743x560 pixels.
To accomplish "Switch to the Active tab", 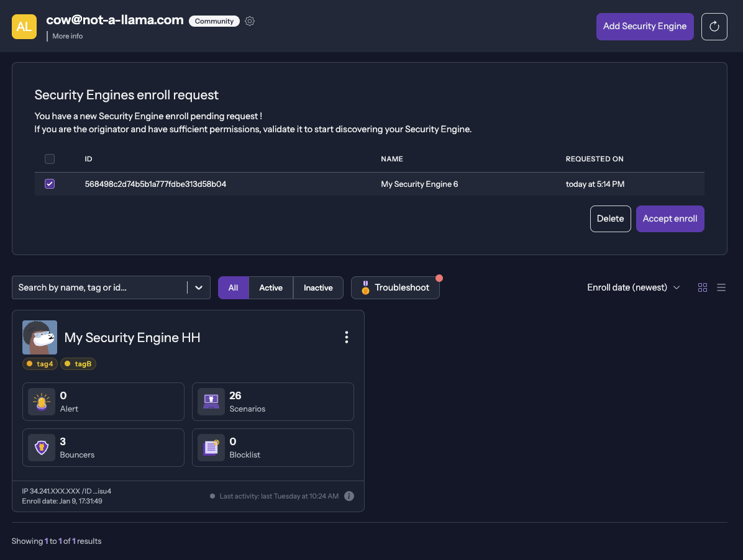I will coord(271,287).
